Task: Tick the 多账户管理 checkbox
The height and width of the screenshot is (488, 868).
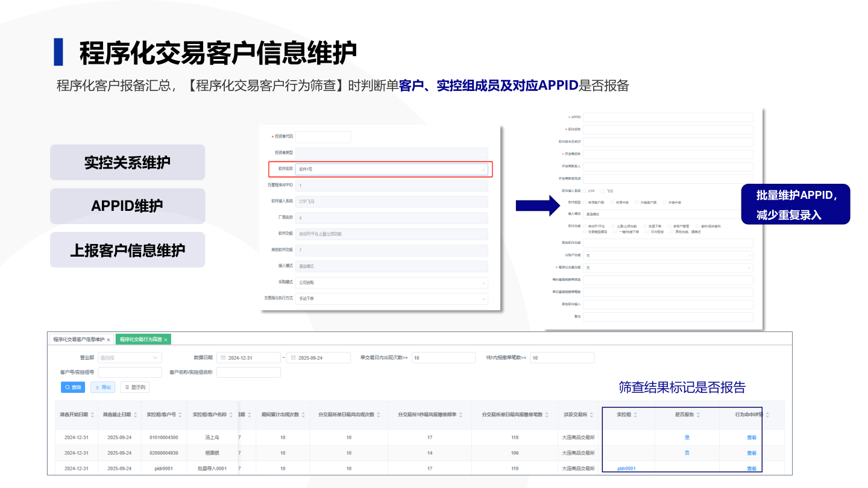Action: click(x=669, y=227)
